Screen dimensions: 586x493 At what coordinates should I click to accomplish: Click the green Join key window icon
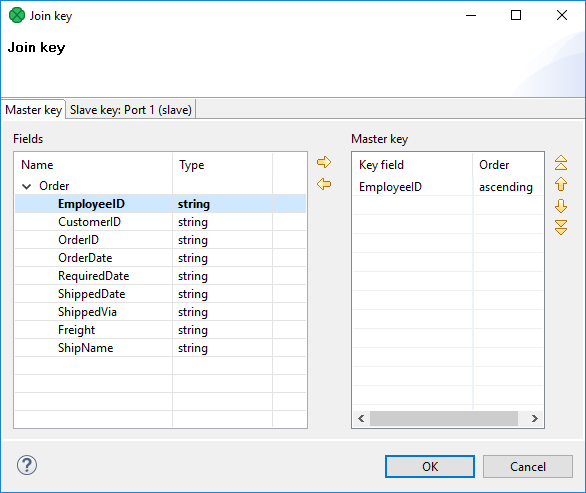17,15
